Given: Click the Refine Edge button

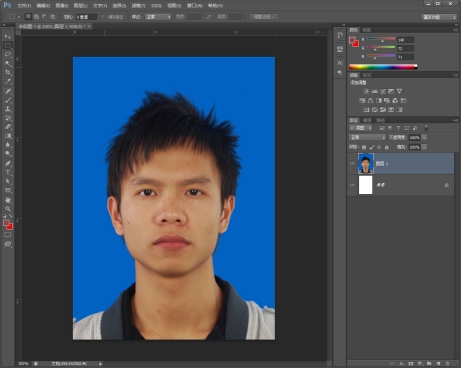Looking at the screenshot, I should pos(264,17).
